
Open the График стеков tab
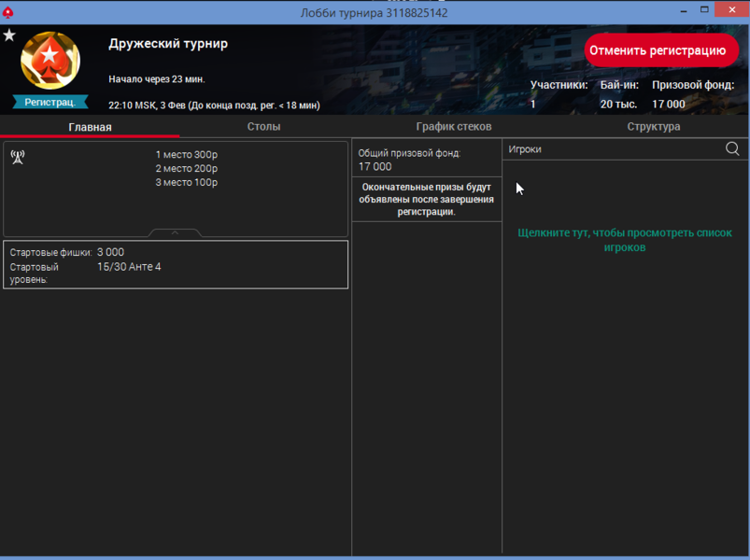pos(453,127)
